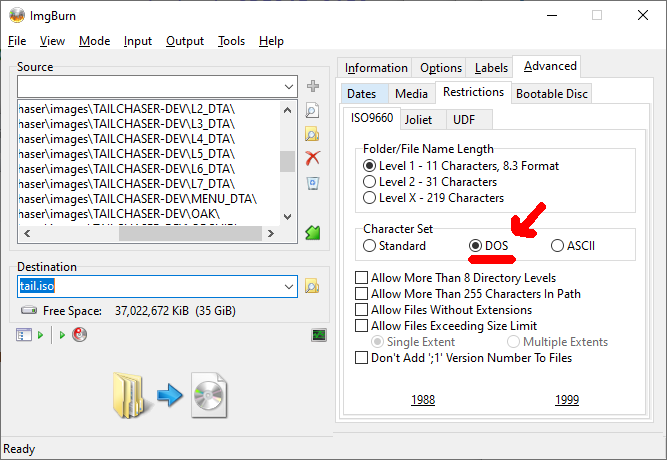The height and width of the screenshot is (460, 667).
Task: Choose Level 2 - 31 Characters option
Action: (x=371, y=182)
